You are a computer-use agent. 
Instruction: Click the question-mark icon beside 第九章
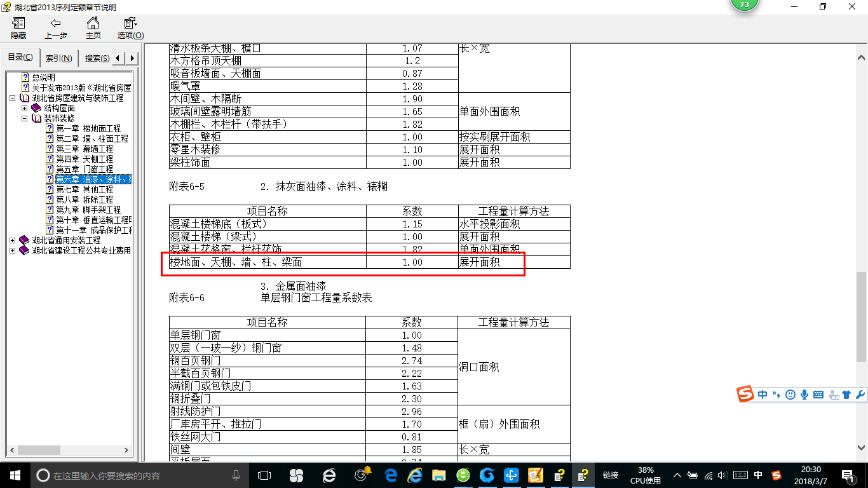[50, 210]
